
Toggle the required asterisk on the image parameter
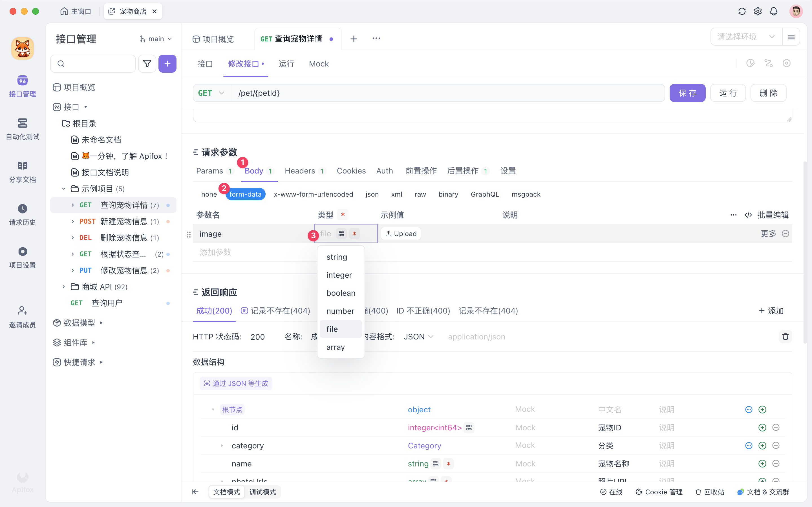[x=355, y=234]
